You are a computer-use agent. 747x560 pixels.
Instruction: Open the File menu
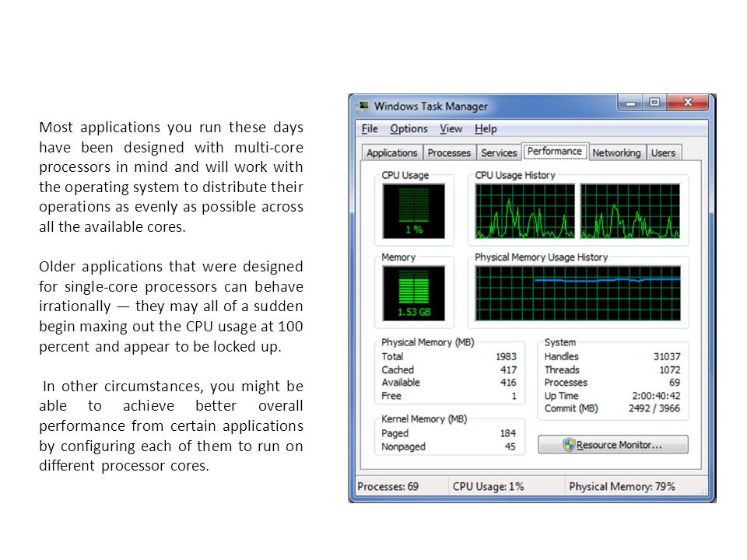pos(370,128)
